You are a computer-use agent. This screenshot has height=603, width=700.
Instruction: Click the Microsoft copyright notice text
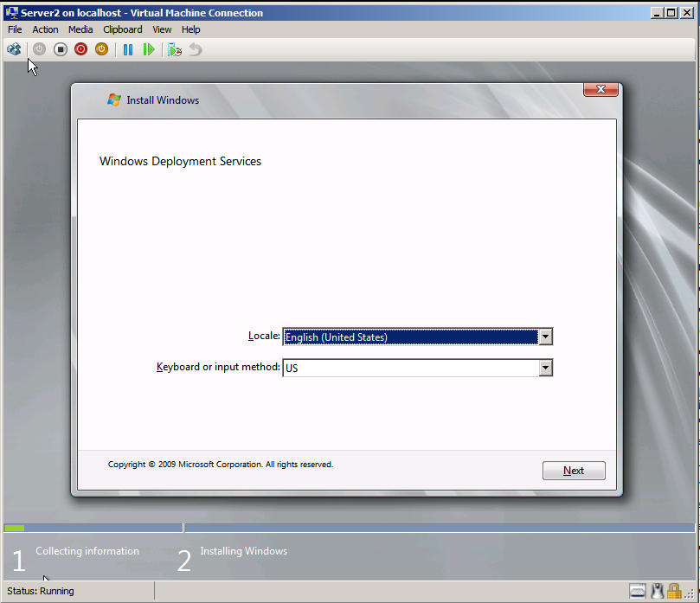221,465
